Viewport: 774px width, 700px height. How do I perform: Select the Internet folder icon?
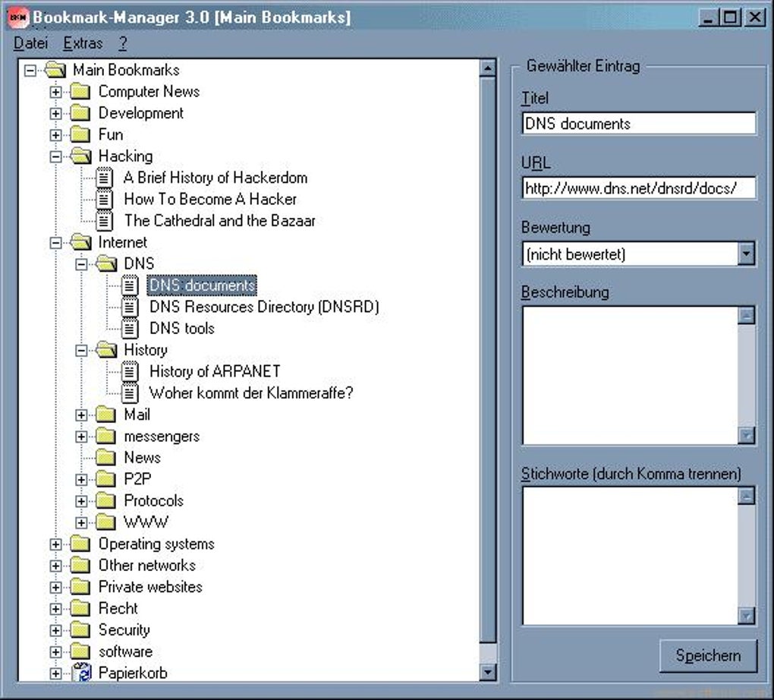[81, 242]
